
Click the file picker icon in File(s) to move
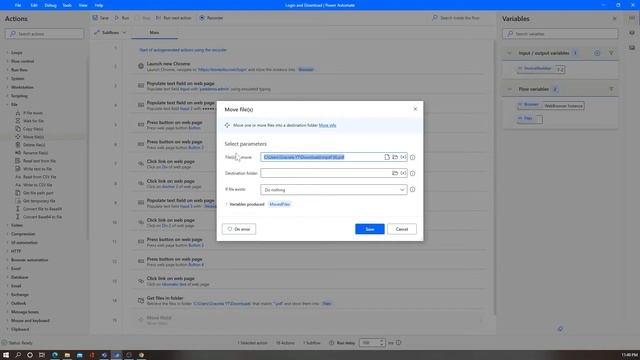coord(387,157)
